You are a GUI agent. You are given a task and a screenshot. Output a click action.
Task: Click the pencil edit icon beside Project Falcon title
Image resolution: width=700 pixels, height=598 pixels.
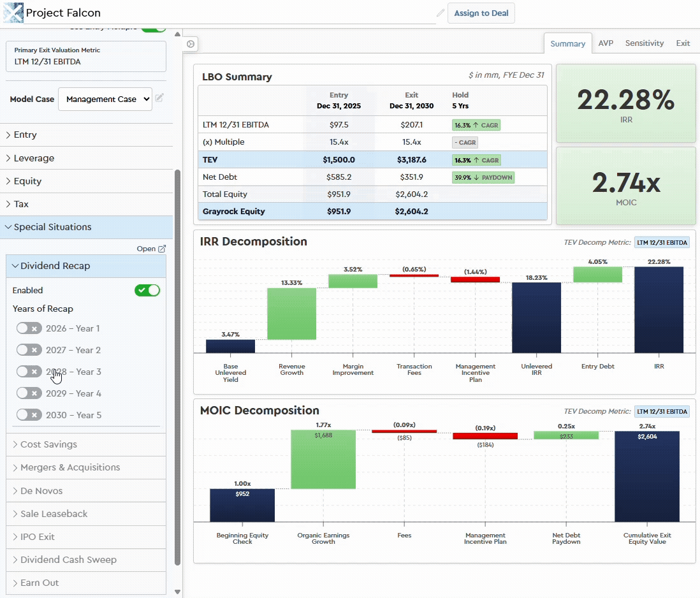440,12
